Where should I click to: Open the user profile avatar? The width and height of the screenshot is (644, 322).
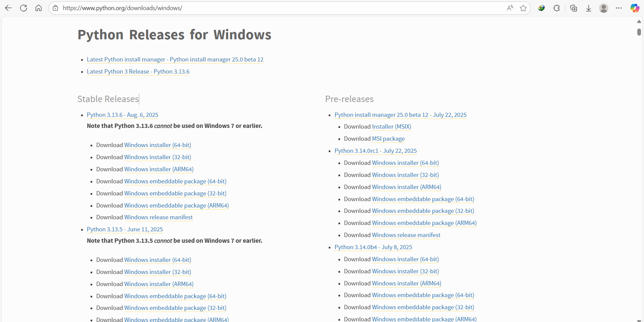(604, 8)
